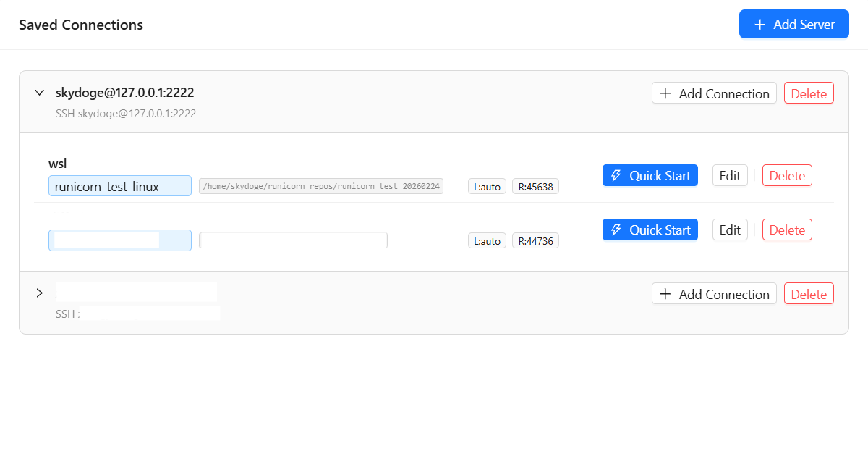Select the runicorn_test_linux name tag

[x=119, y=186]
